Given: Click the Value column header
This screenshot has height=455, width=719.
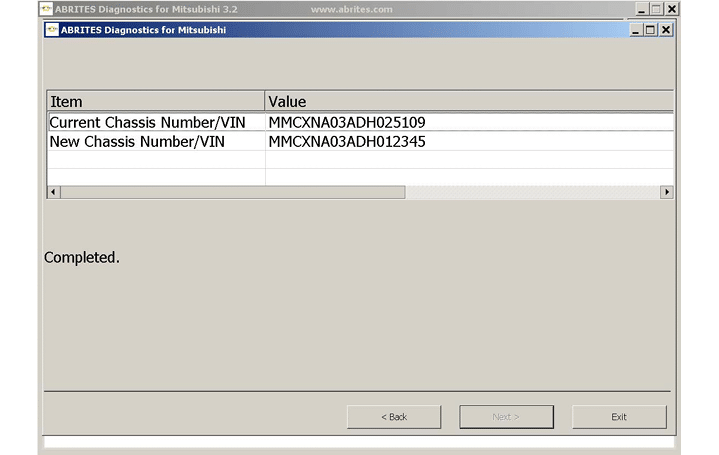Looking at the screenshot, I should point(468,101).
